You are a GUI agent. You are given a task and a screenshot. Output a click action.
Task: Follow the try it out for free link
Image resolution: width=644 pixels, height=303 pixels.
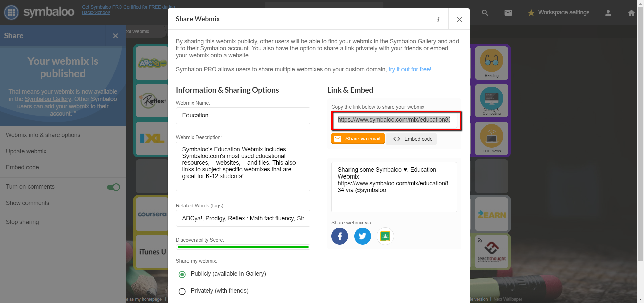tap(410, 69)
